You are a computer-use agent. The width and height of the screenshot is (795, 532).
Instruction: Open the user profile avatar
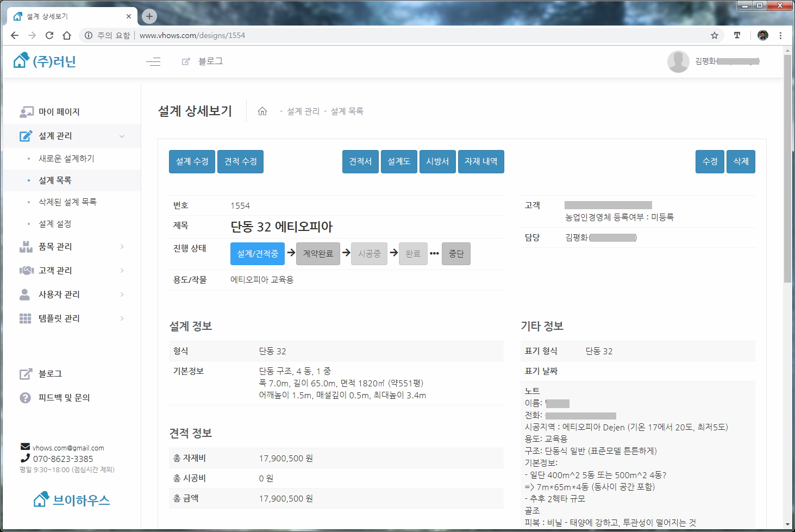[x=678, y=61]
